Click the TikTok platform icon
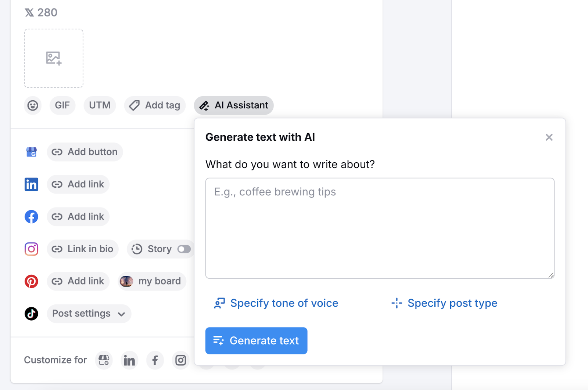Screen dimensions: 588x390 pos(31,313)
